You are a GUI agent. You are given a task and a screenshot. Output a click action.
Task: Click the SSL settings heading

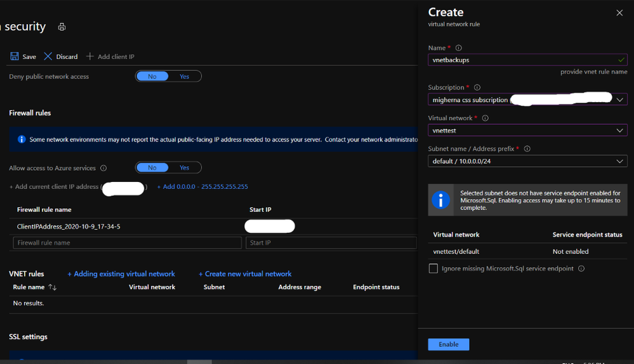point(29,337)
